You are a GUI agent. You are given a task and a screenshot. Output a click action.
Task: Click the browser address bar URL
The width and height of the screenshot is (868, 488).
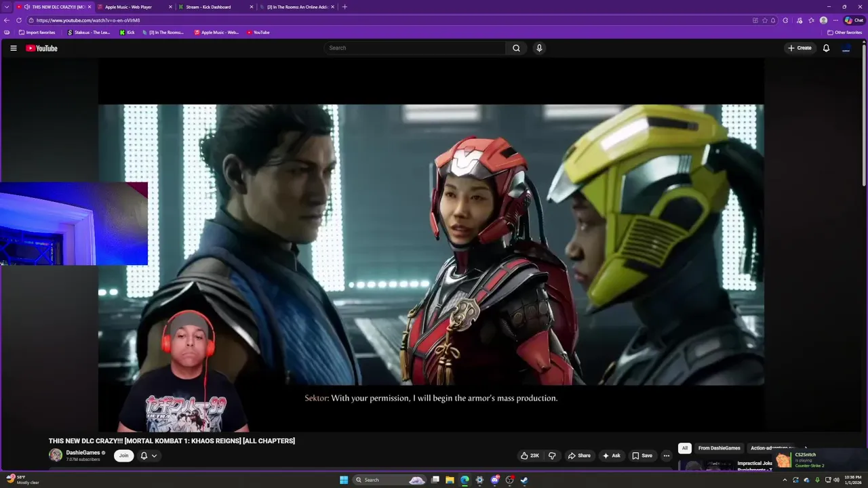click(x=88, y=20)
